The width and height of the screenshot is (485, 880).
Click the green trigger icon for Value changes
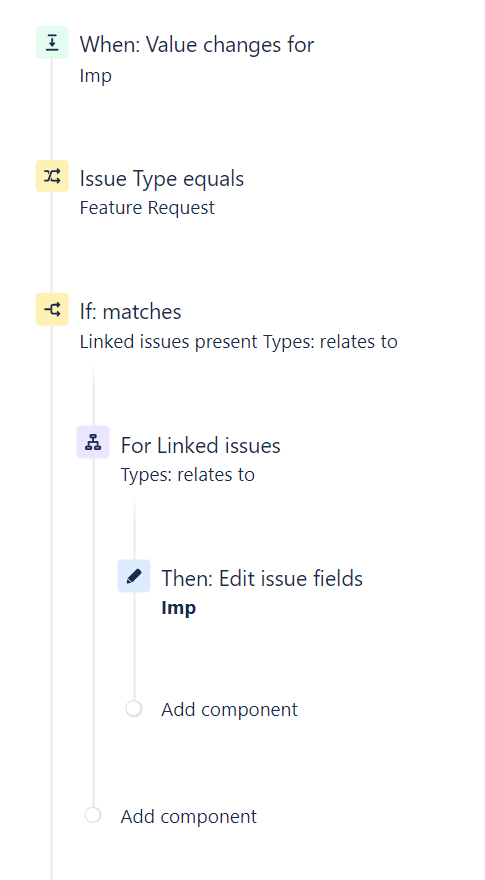tap(52, 43)
